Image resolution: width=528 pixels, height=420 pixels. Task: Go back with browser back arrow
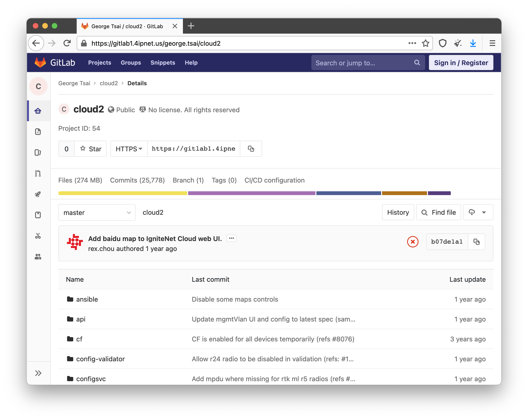point(36,43)
